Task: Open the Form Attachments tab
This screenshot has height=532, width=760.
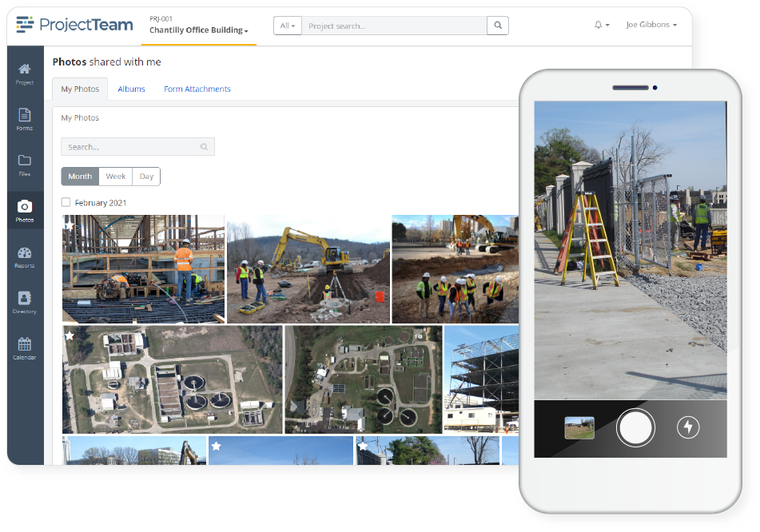Action: pyautogui.click(x=197, y=89)
